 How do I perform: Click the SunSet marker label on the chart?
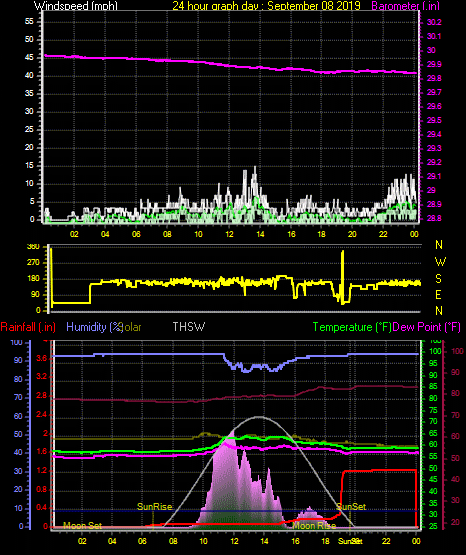tap(351, 507)
